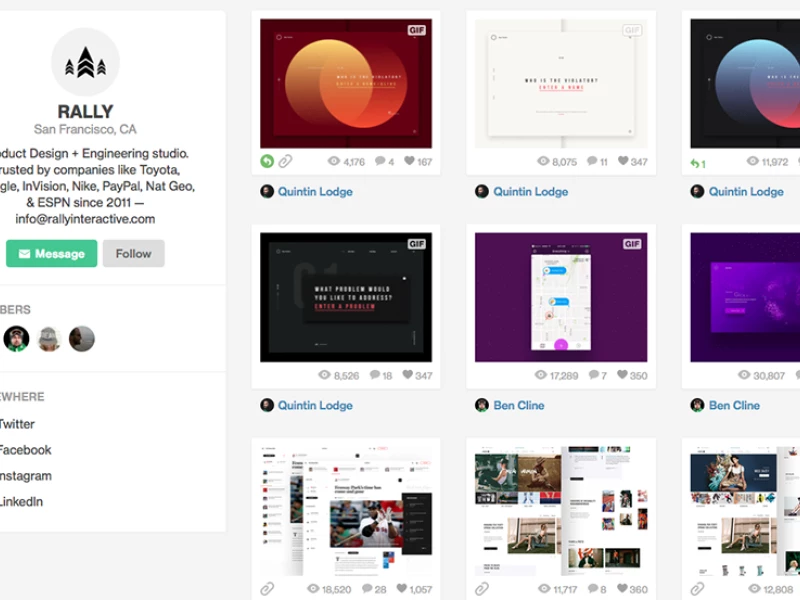Viewport: 800px width, 600px height.
Task: Open the Twitter link
Action: point(16,424)
